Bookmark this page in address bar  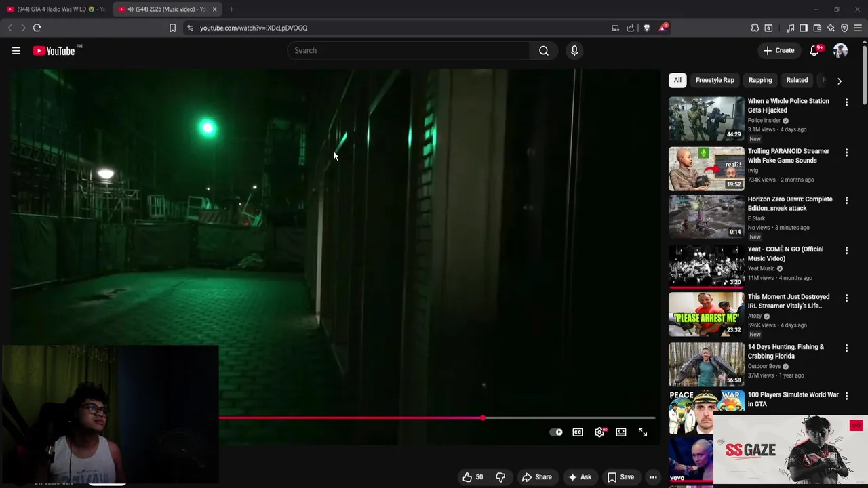172,28
